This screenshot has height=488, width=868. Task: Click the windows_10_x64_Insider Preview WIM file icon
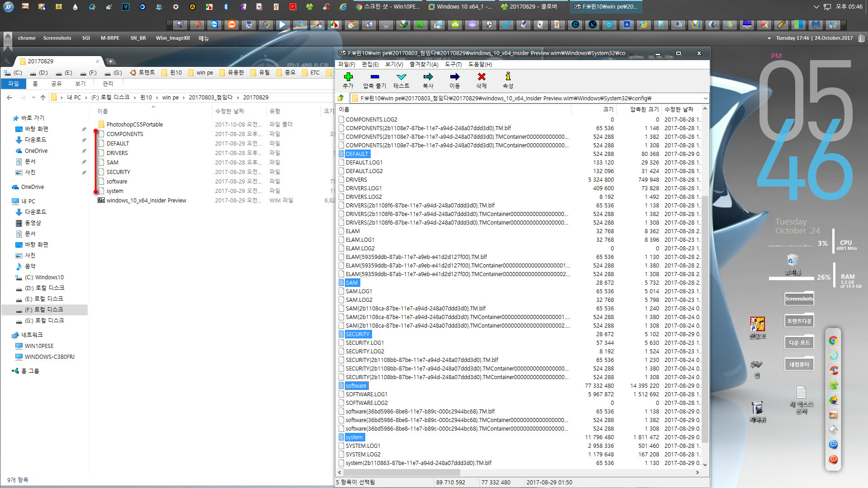[101, 200]
